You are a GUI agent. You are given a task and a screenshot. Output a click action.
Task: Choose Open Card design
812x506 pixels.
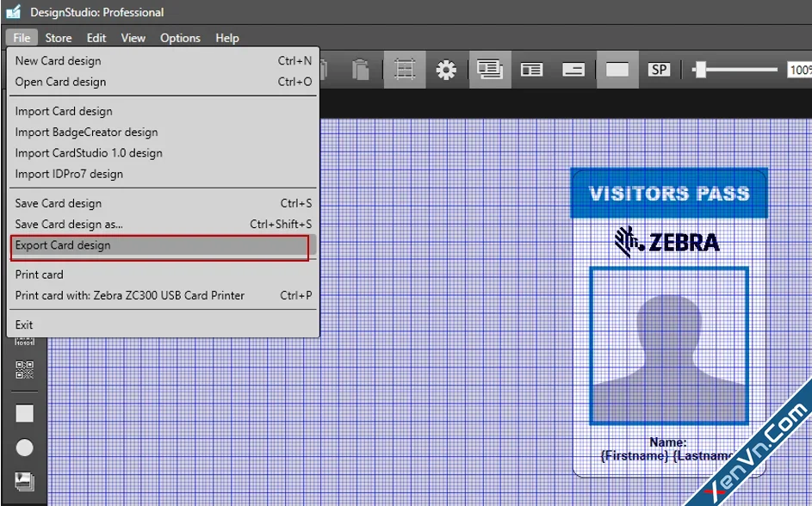pos(163,82)
